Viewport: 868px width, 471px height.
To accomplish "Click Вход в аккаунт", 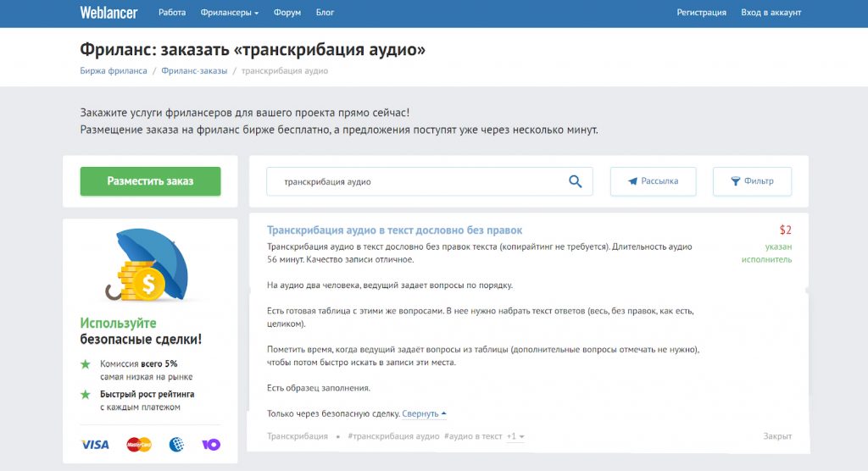I will [x=771, y=12].
